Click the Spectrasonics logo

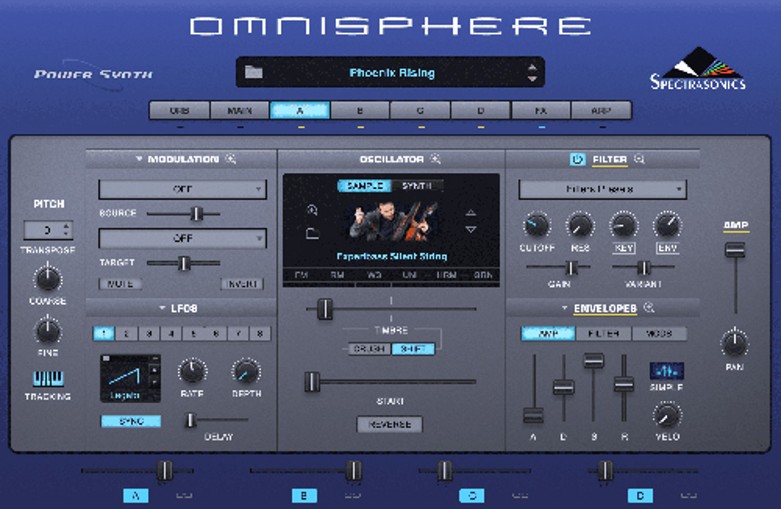pos(698,69)
